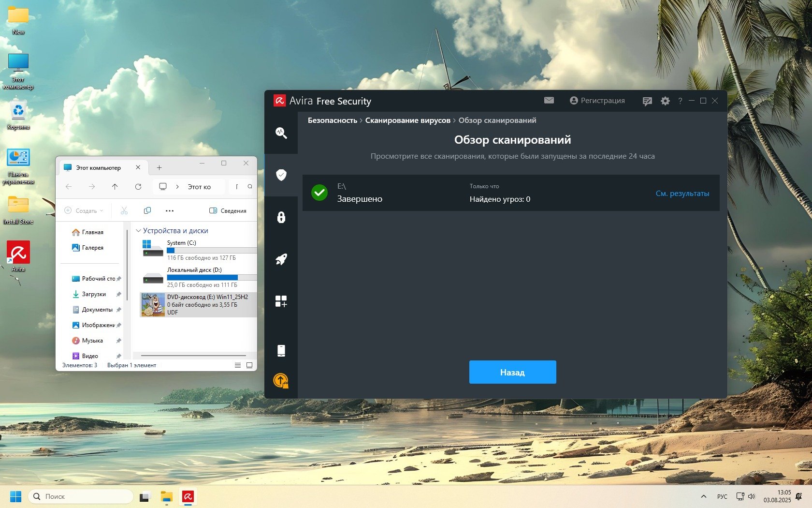
Task: Open the Status section in Avira sidebar
Action: (281, 133)
